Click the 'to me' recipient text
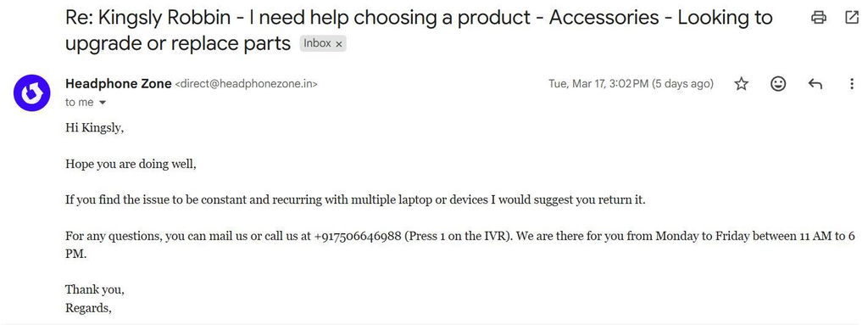 79,103
